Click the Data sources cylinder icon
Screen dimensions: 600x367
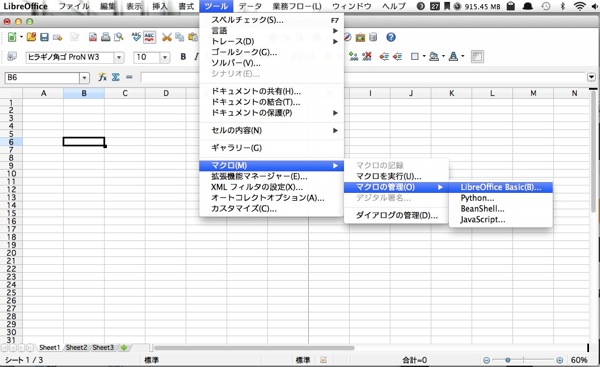click(x=373, y=37)
